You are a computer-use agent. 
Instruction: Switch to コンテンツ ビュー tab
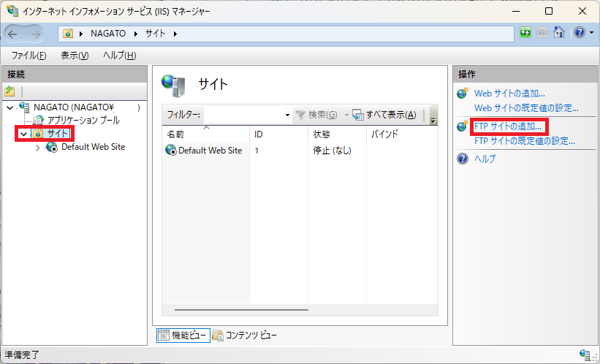(245, 335)
